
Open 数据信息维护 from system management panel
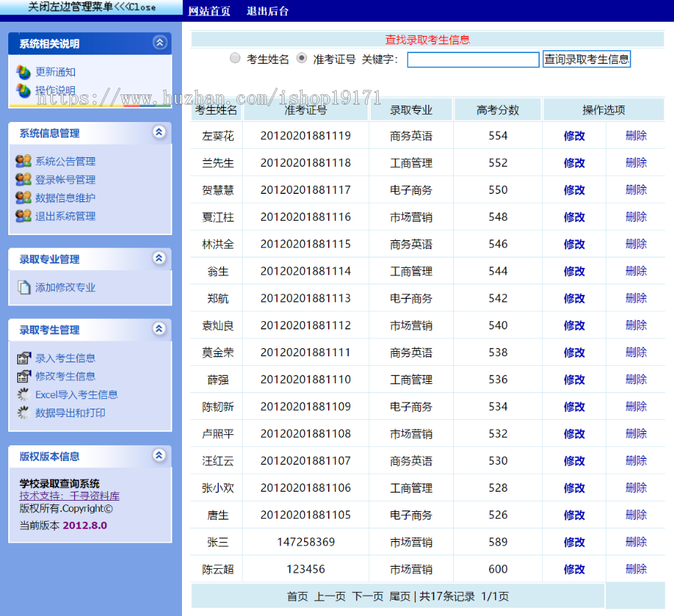click(x=24, y=197)
